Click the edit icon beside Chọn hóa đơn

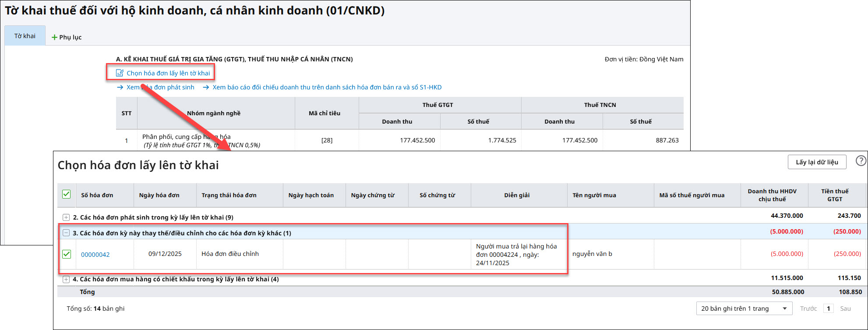tap(120, 73)
